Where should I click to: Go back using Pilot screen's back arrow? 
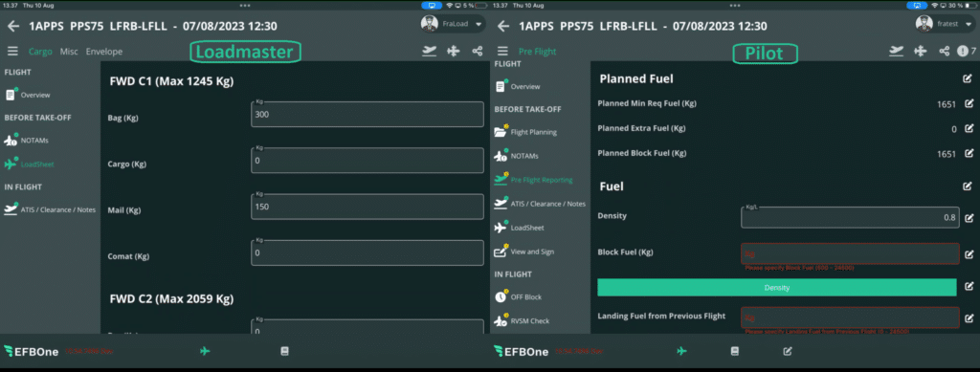click(503, 26)
